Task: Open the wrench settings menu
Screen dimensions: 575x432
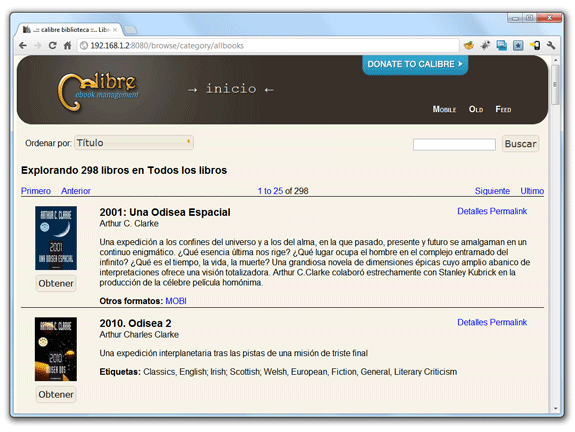Action: pos(551,45)
